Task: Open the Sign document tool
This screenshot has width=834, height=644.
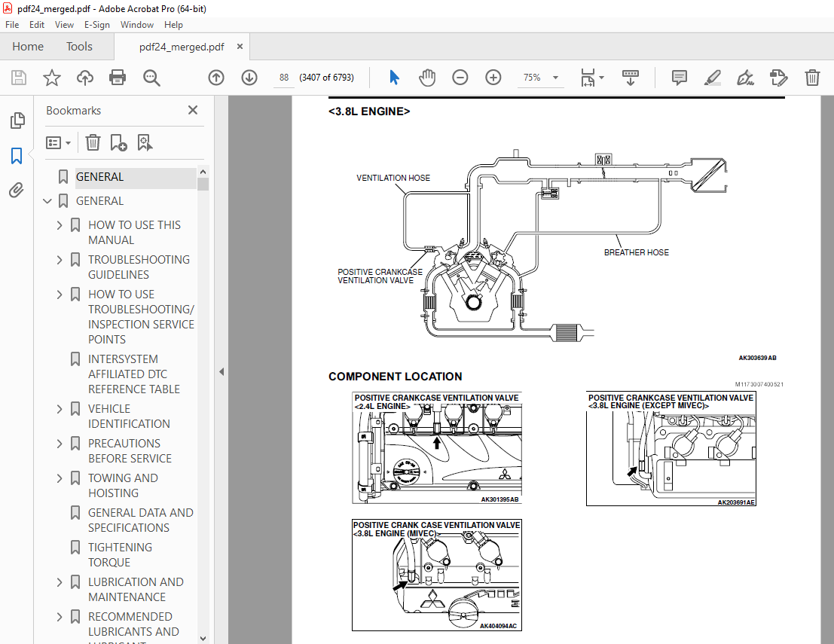Action: tap(745, 78)
